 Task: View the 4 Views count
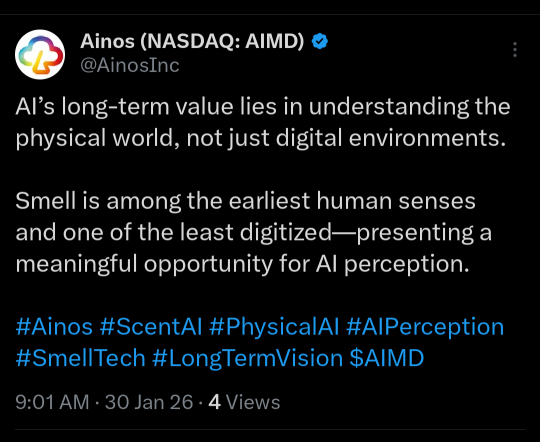tap(244, 402)
